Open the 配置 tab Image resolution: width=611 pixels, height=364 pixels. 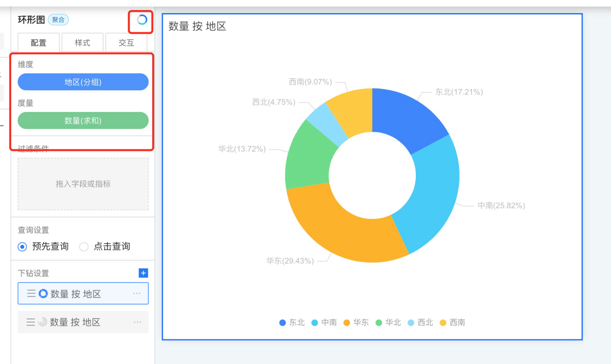coord(39,43)
